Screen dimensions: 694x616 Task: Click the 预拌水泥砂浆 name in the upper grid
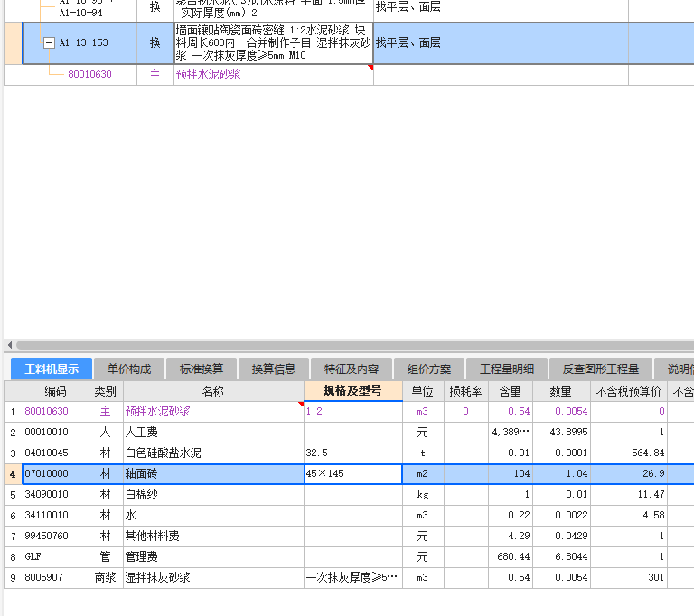coord(208,74)
